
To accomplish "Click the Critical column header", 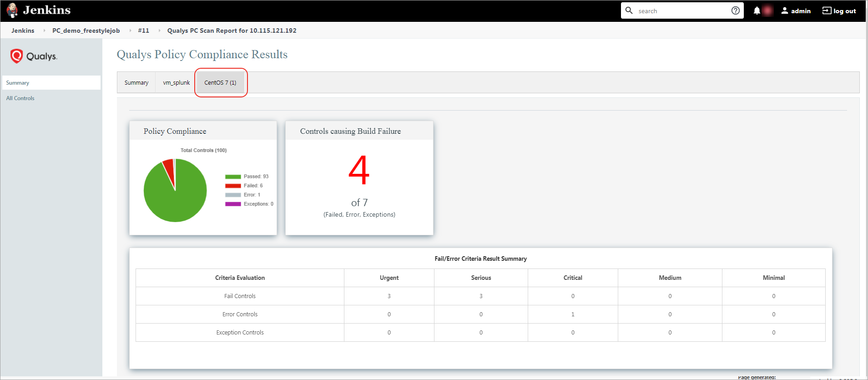I will coord(573,278).
